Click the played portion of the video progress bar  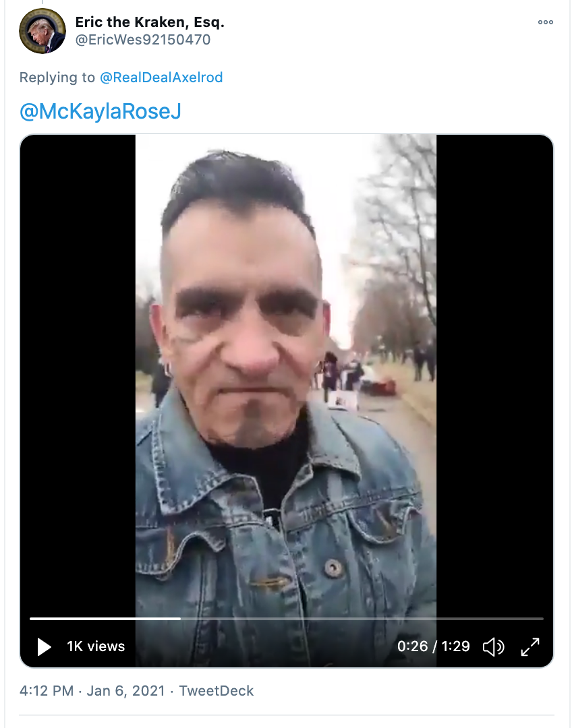click(x=105, y=618)
